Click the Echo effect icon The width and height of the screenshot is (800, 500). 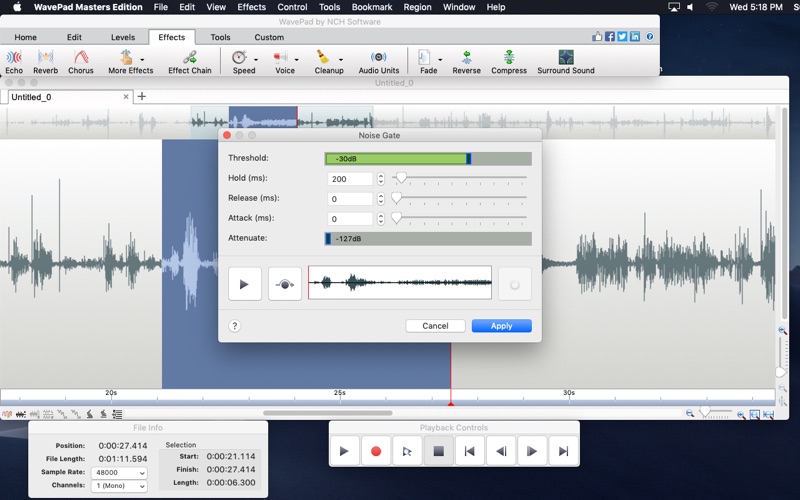(x=14, y=58)
